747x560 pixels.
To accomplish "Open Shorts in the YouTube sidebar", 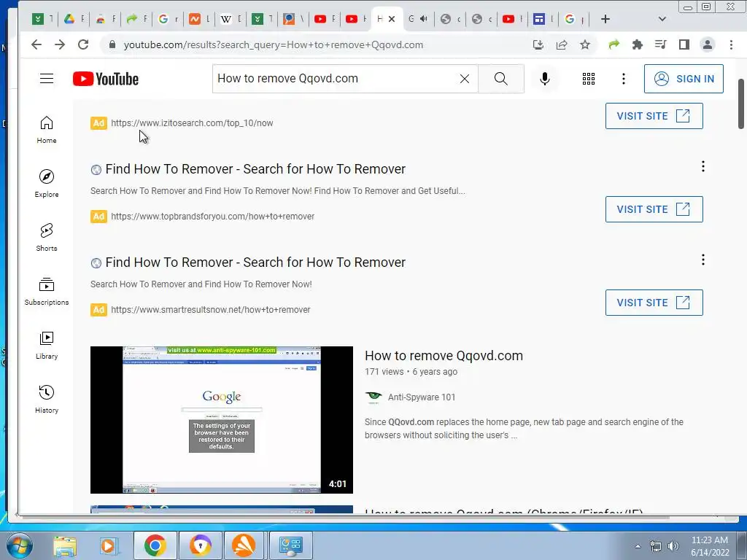I will [46, 237].
